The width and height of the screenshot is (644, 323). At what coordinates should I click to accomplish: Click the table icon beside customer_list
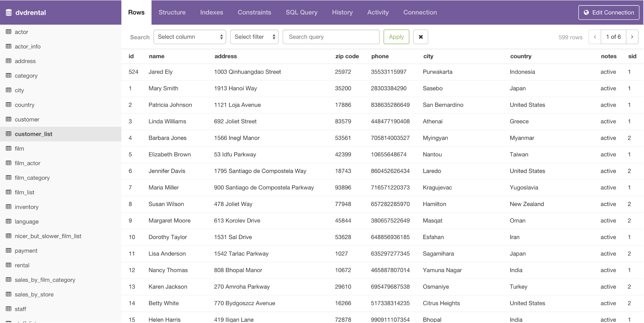(x=8, y=134)
